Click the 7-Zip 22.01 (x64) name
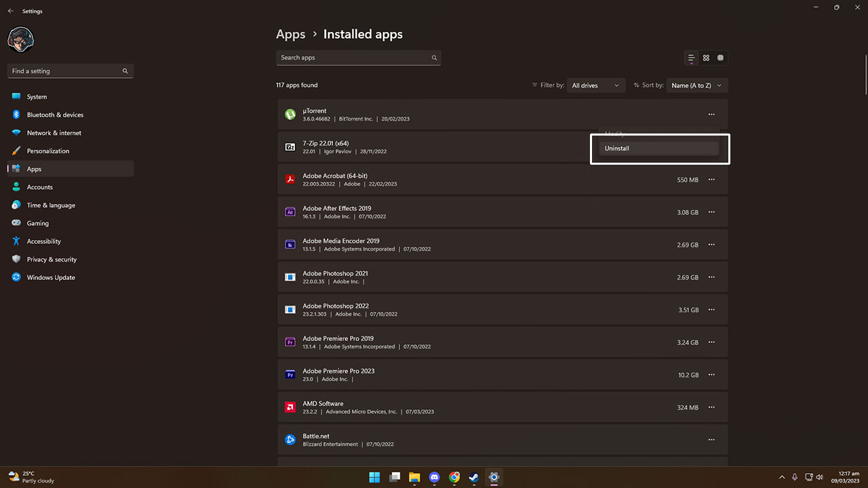This screenshot has height=488, width=868. point(325,143)
